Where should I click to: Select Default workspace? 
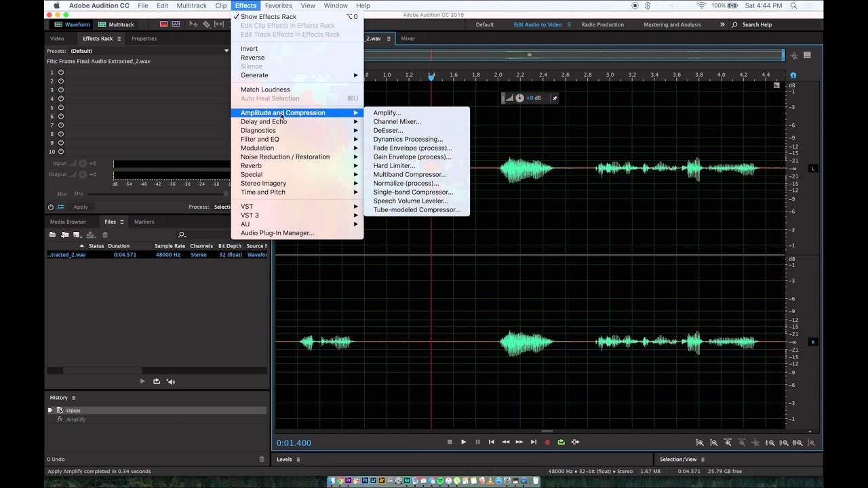click(x=485, y=24)
